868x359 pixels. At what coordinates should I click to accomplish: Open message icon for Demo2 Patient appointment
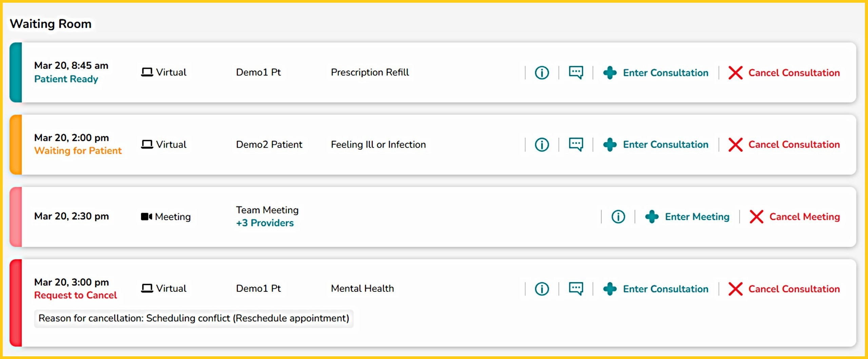pos(576,145)
